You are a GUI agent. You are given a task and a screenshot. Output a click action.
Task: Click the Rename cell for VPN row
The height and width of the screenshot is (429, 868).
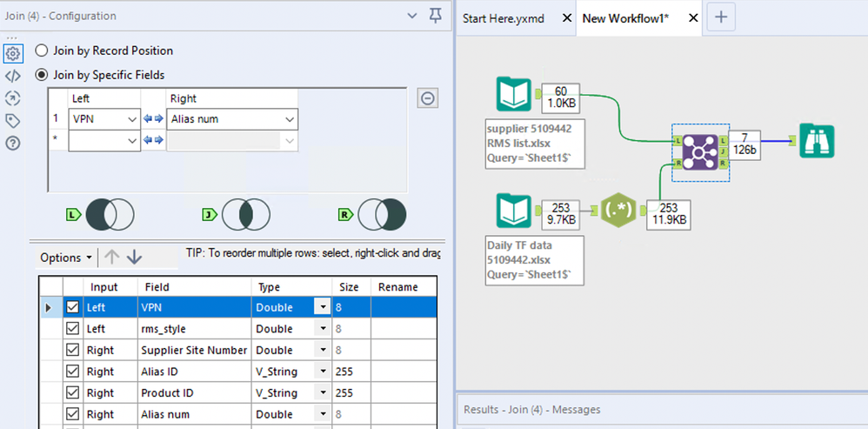click(404, 307)
